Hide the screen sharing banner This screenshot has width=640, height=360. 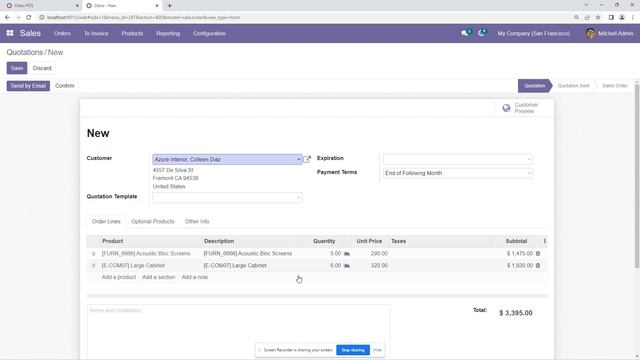[377, 350]
